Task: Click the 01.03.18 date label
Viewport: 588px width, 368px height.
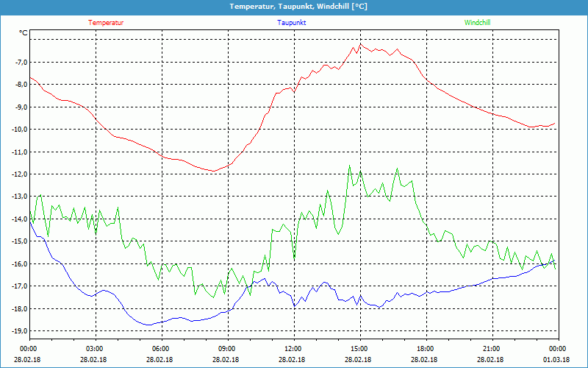Action: click(x=556, y=359)
